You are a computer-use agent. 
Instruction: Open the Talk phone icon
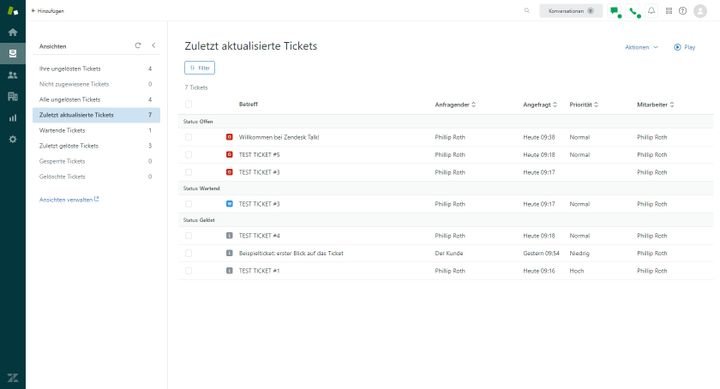coord(635,12)
